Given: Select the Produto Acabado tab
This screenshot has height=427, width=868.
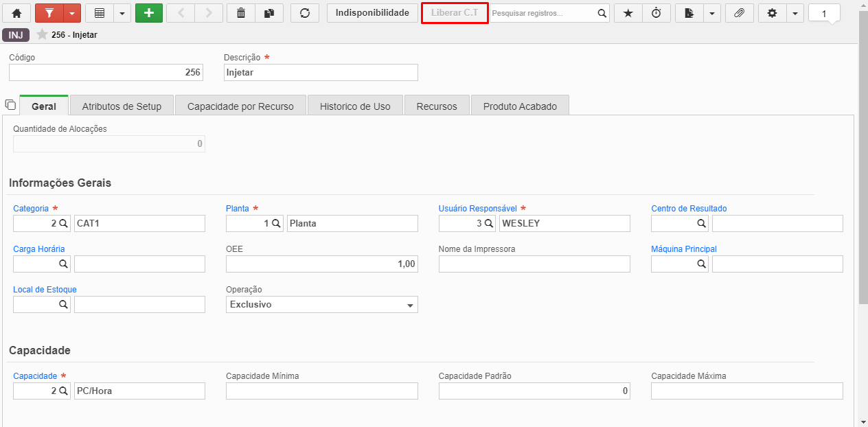Looking at the screenshot, I should pos(520,106).
